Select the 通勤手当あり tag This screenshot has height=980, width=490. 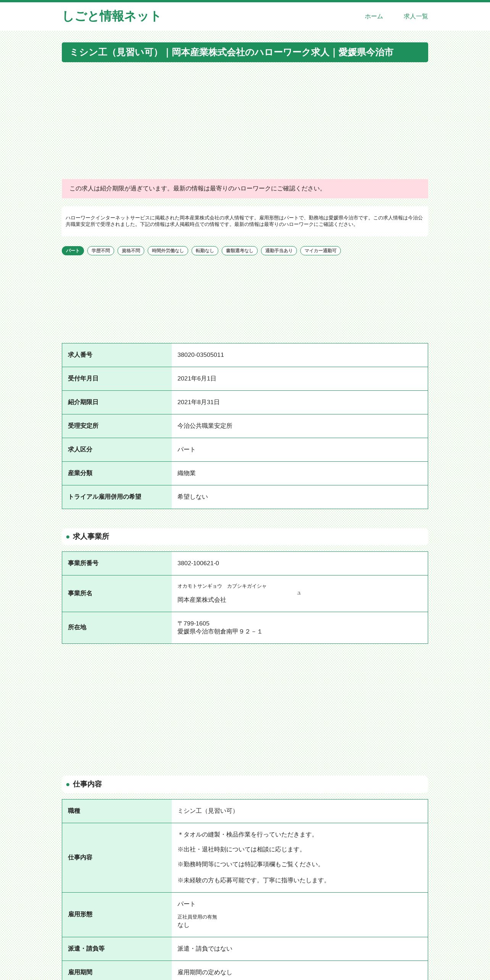pos(279,251)
